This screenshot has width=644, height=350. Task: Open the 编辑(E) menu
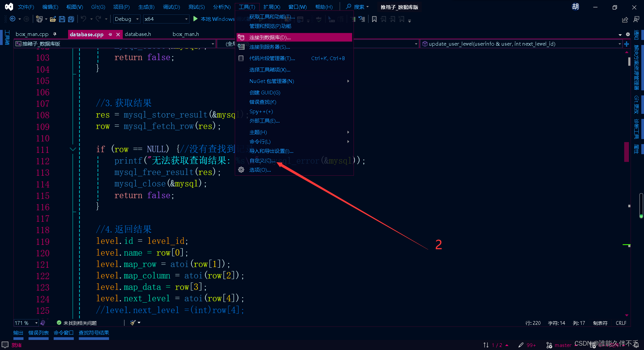[50, 7]
